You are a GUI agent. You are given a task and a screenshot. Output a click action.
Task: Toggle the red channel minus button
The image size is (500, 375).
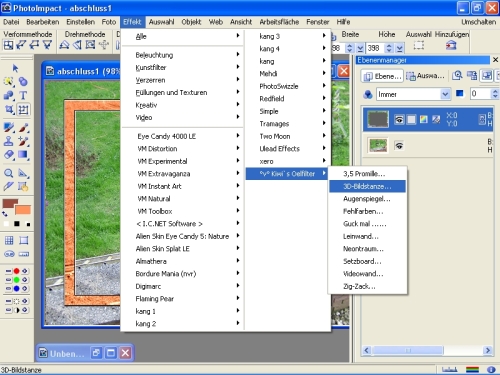point(8,271)
